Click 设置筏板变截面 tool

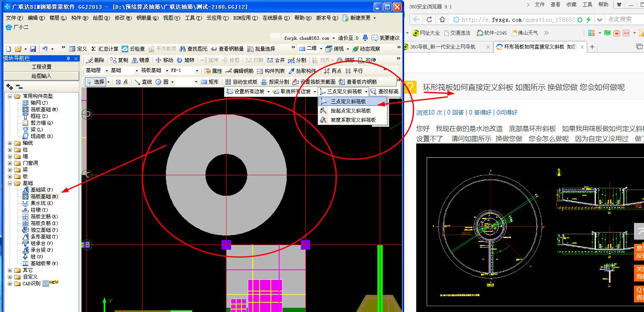pyautogui.click(x=314, y=82)
